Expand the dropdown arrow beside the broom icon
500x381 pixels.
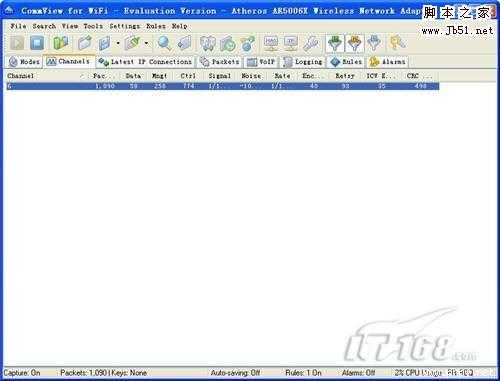pos(146,43)
